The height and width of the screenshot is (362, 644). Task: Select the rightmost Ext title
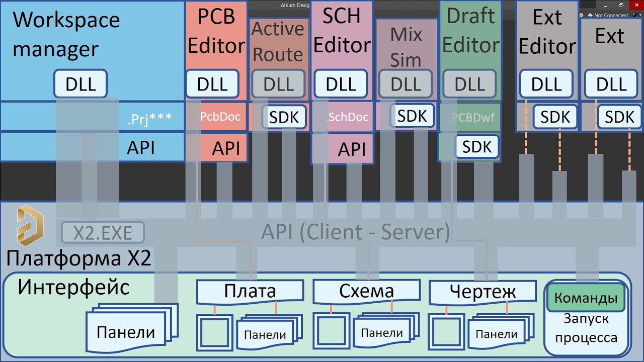[x=610, y=36]
